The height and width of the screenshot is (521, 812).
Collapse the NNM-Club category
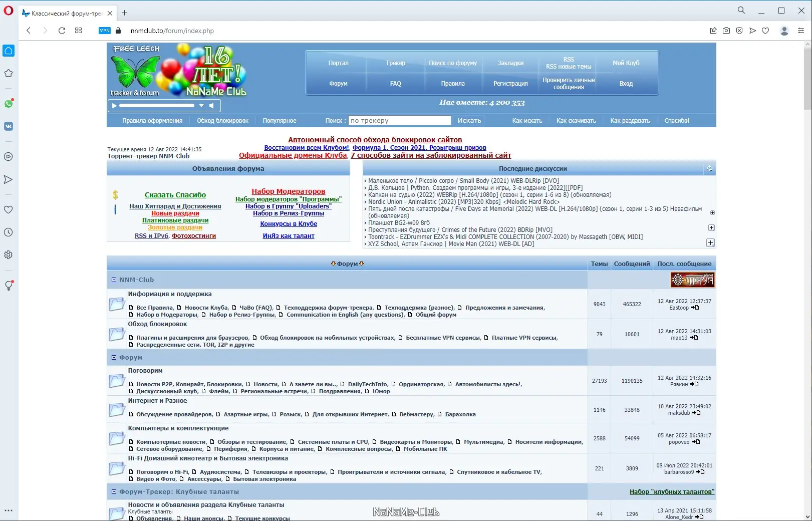[114, 280]
